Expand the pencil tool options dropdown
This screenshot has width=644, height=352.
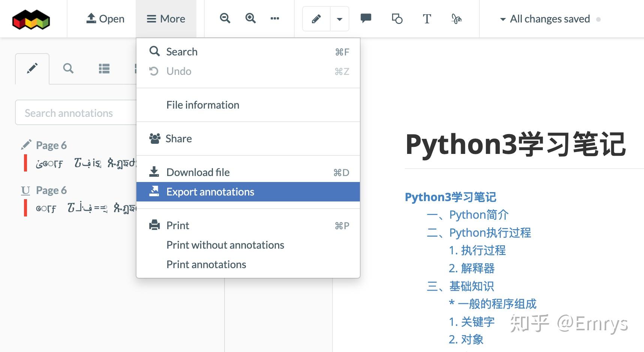339,18
